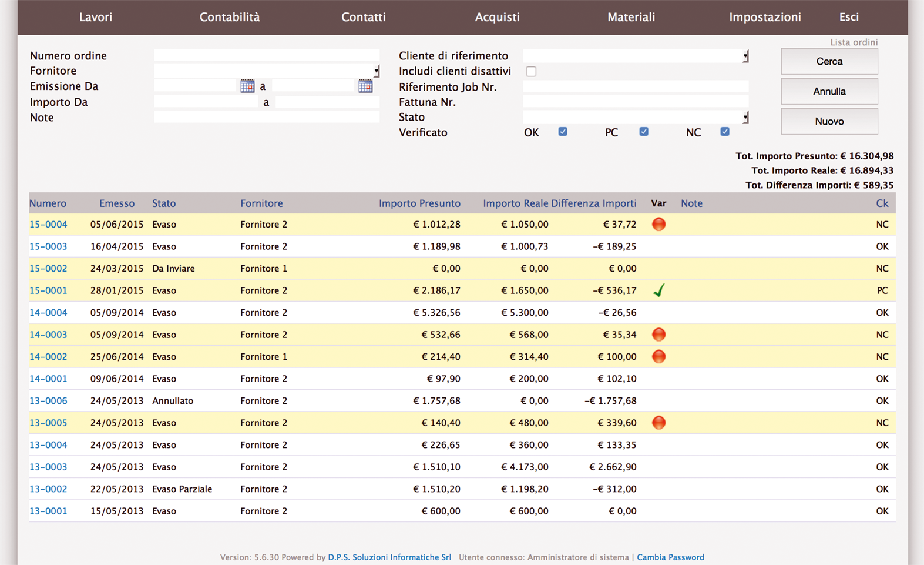Click red variance indicator for order 15-0004
Viewport: 924px width, 565px height.
pos(658,224)
